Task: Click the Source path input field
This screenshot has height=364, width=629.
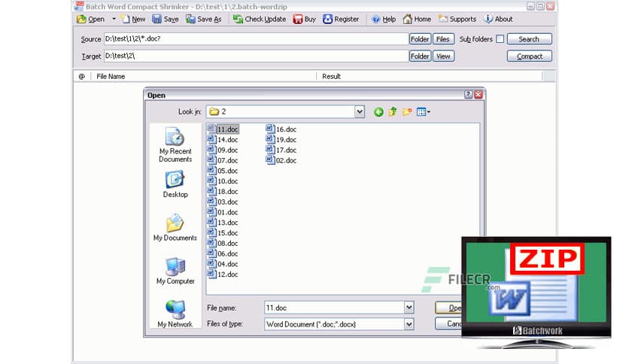Action: pyautogui.click(x=255, y=39)
